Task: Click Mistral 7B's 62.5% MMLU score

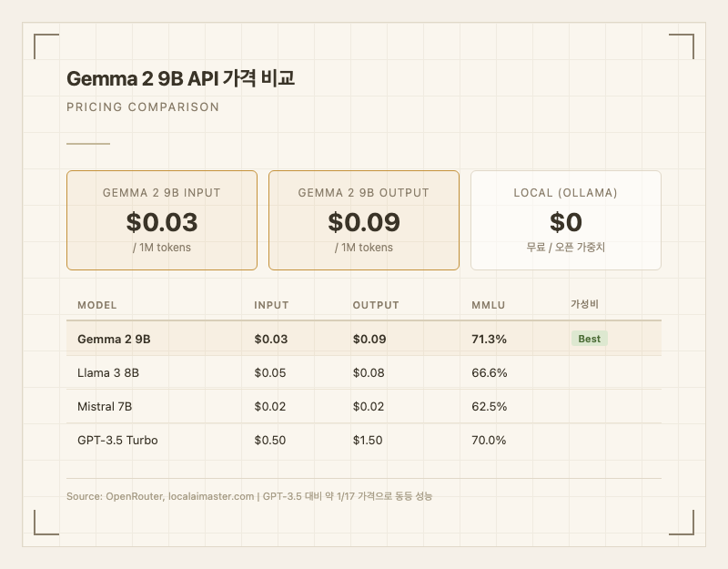Action: [489, 406]
